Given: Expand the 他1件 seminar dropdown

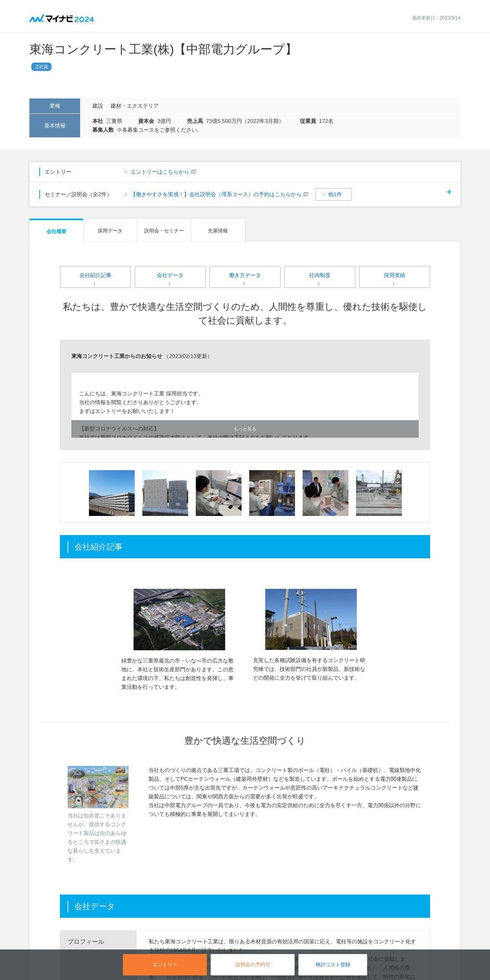Looking at the screenshot, I should [333, 194].
